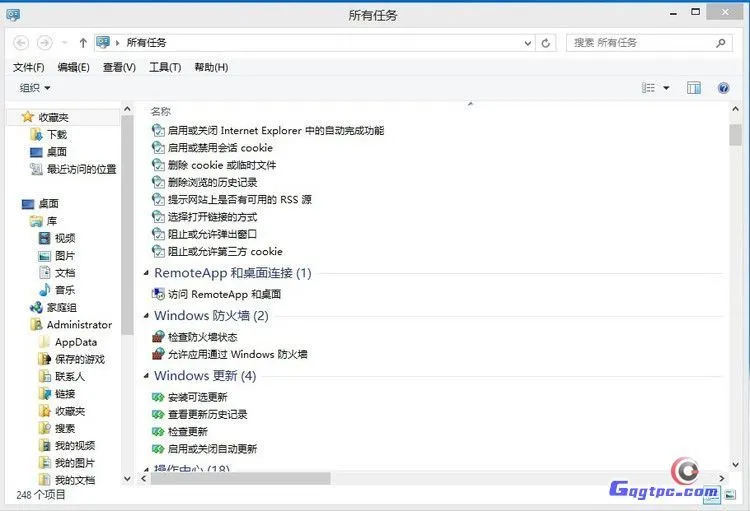Click the 家庭组 homegroup icon
This screenshot has height=511, width=750.
(x=36, y=308)
